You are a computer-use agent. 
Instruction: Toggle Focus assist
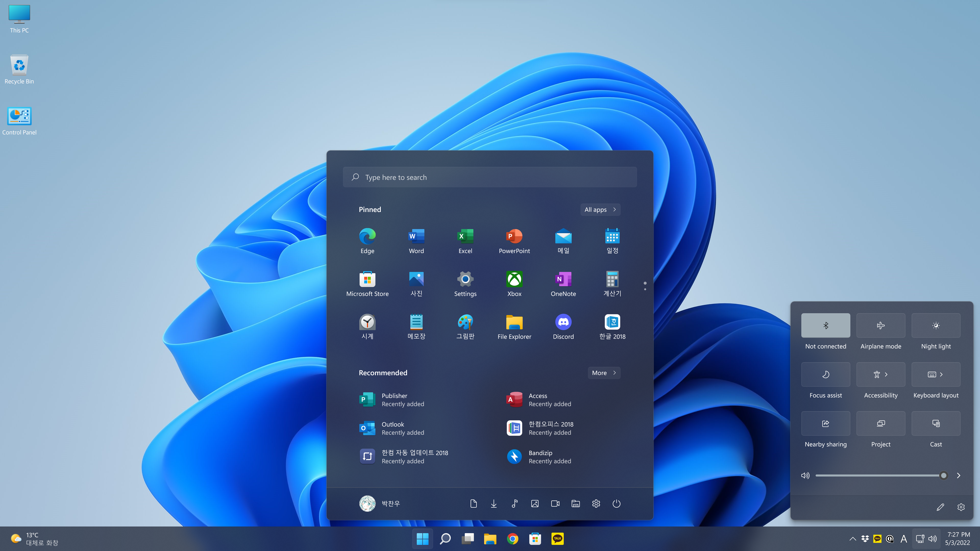pyautogui.click(x=826, y=374)
